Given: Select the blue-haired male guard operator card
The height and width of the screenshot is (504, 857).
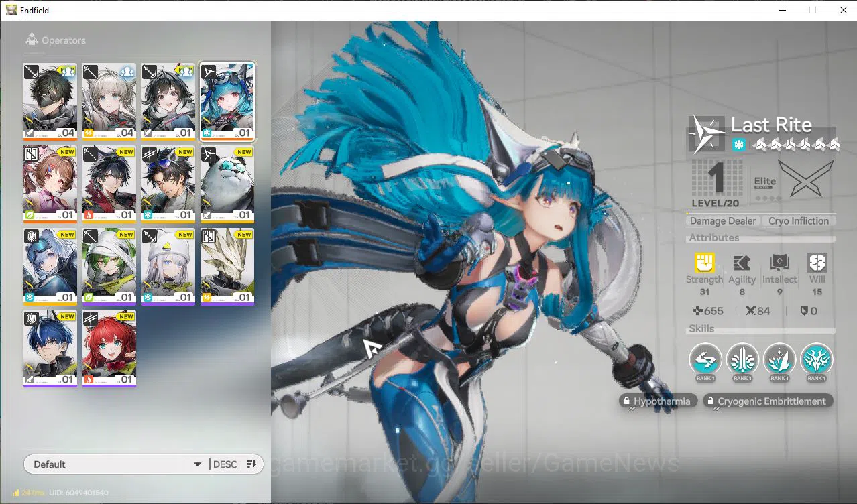Looking at the screenshot, I should (x=50, y=349).
